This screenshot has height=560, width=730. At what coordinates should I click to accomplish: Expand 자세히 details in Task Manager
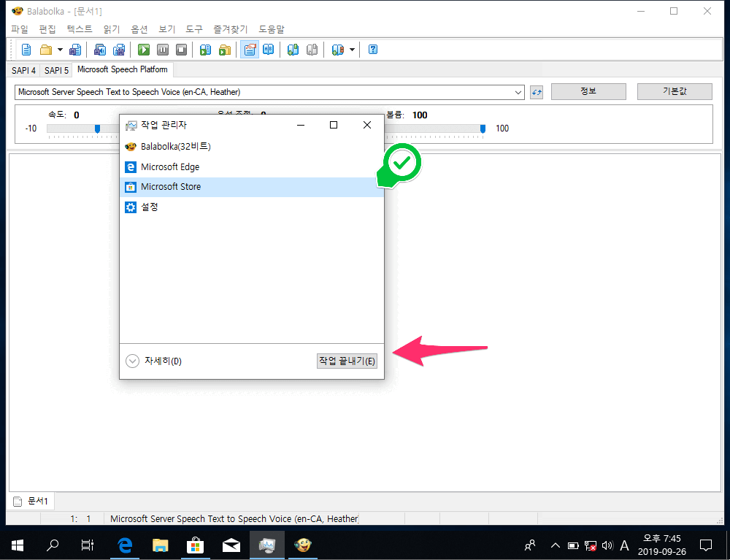[153, 361]
